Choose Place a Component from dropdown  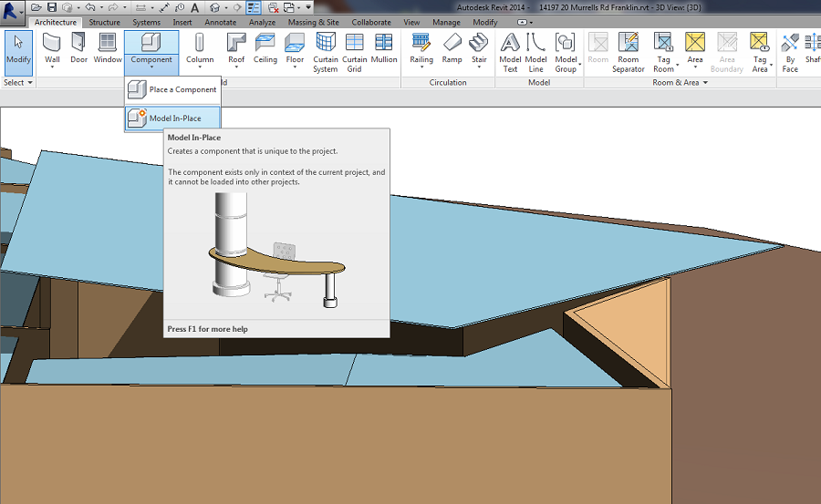tap(172, 89)
